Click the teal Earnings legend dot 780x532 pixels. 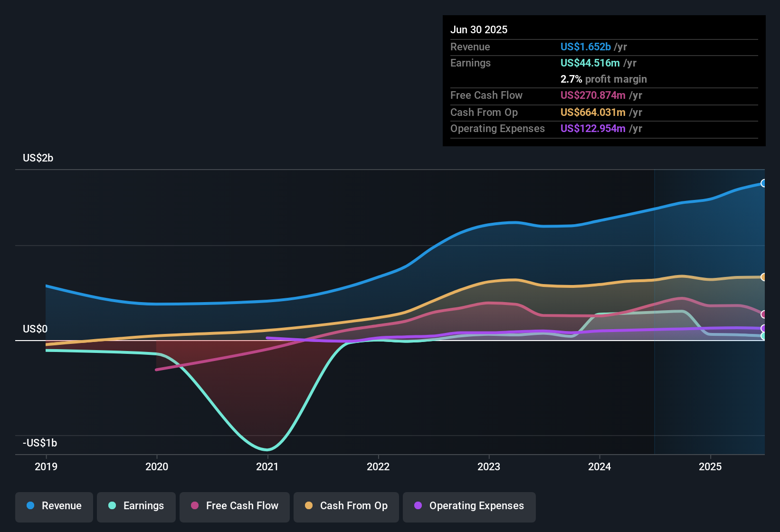112,505
